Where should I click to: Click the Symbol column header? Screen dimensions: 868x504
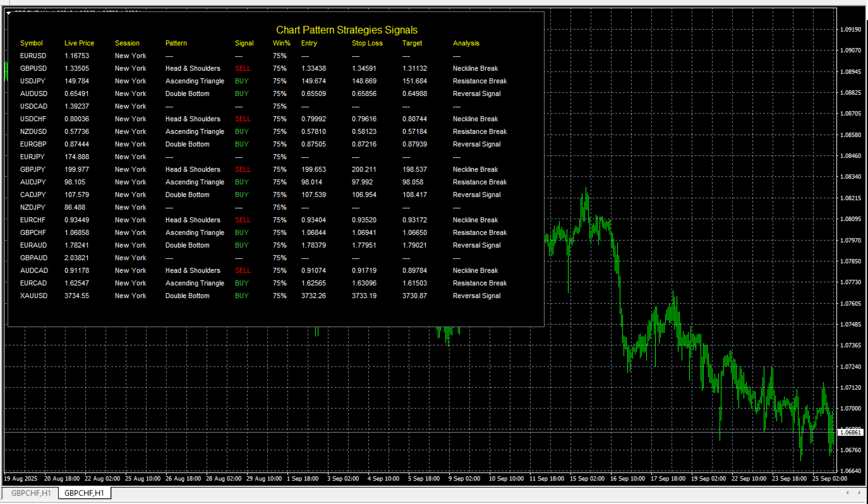(x=32, y=43)
